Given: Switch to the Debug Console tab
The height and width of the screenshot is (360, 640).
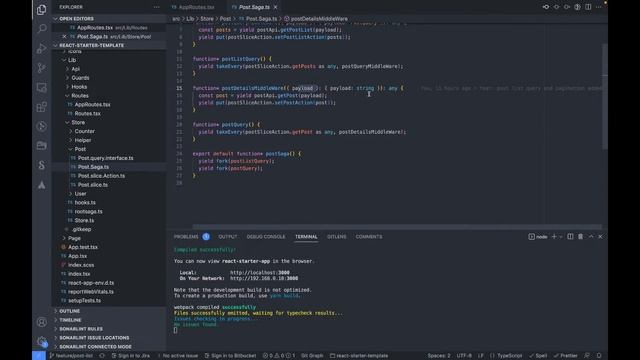Looking at the screenshot, I should [266, 237].
